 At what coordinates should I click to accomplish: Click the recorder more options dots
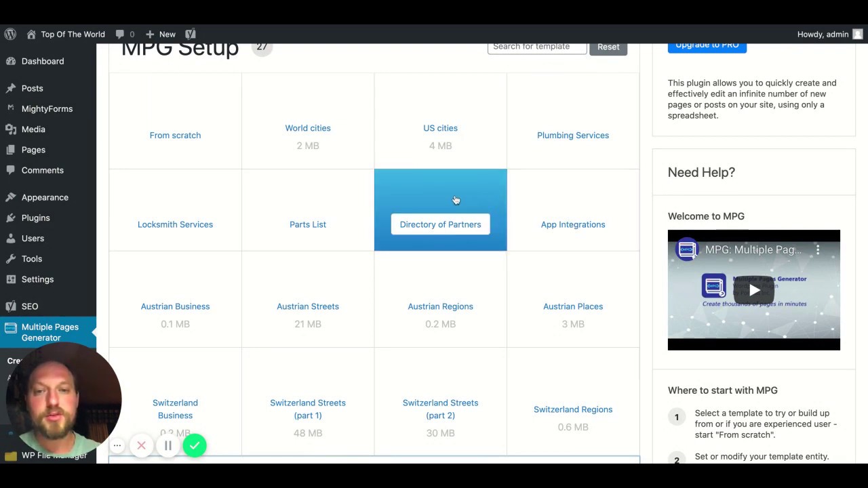tap(117, 446)
